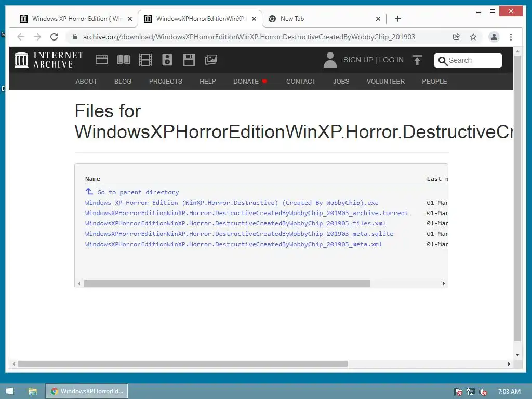This screenshot has width=532, height=399.
Task: Open a new tab with plus button
Action: [398, 19]
